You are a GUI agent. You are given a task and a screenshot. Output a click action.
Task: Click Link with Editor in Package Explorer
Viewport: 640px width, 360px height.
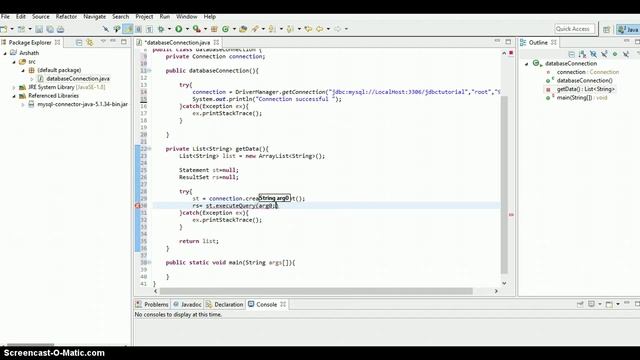(89, 42)
